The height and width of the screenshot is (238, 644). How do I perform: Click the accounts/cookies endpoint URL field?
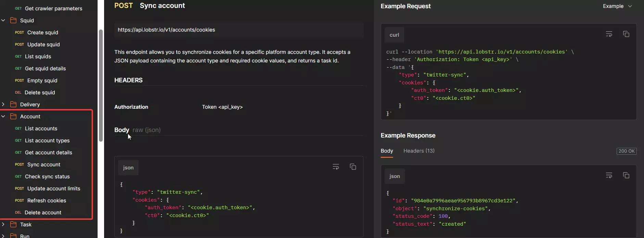click(x=239, y=30)
